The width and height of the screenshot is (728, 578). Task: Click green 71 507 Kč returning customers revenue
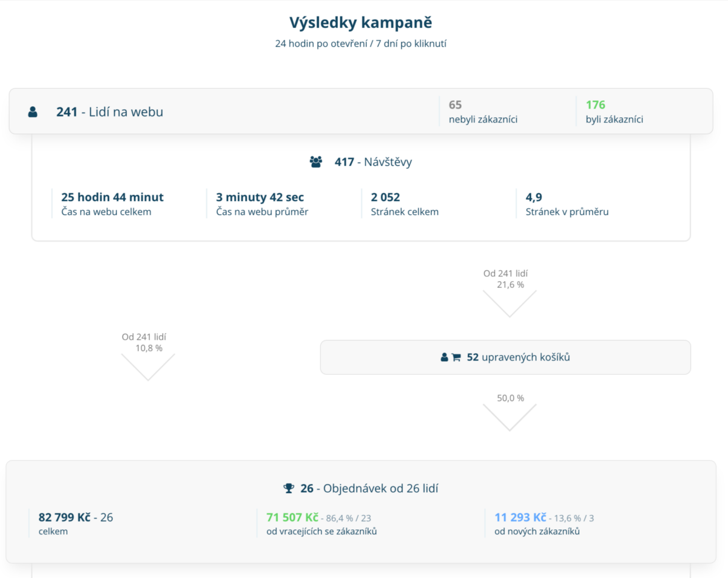[x=292, y=517]
